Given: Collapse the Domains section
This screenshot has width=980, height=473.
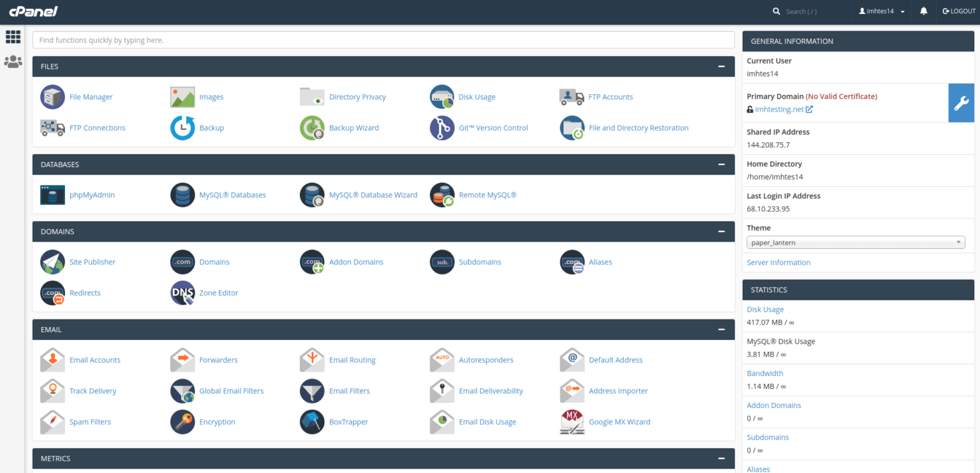Looking at the screenshot, I should point(721,231).
